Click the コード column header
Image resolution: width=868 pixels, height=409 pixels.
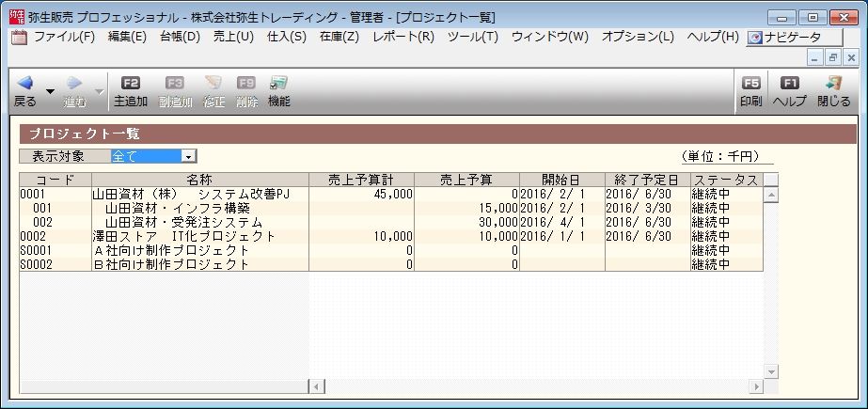tap(55, 180)
